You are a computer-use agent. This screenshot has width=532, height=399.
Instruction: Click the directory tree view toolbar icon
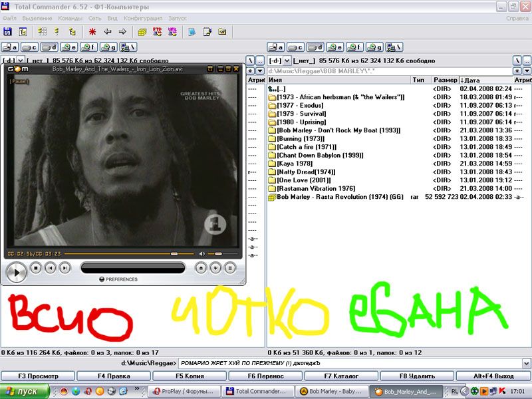(x=72, y=32)
